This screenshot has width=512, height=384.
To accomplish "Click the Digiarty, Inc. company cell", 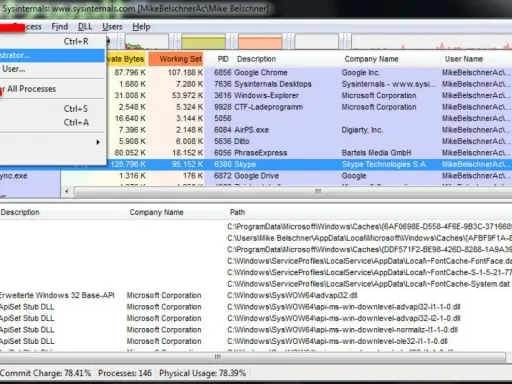I will 362,130.
